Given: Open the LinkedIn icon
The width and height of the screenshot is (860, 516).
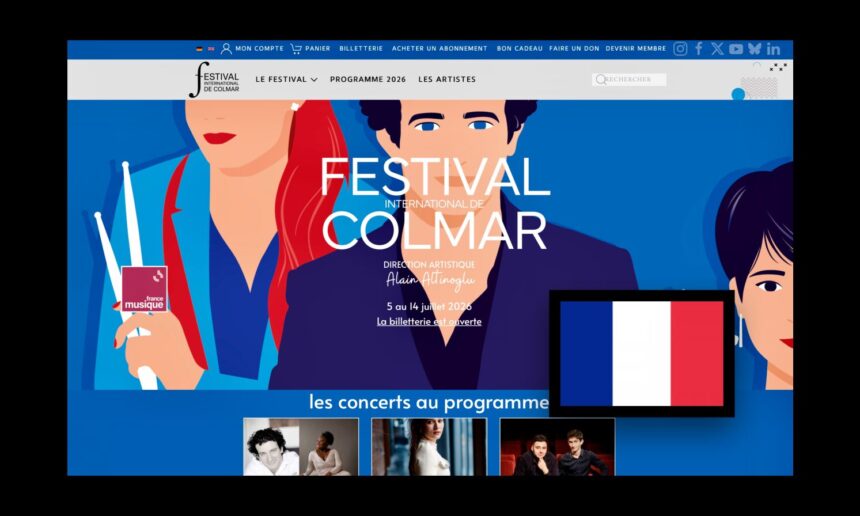Looking at the screenshot, I should 773,49.
